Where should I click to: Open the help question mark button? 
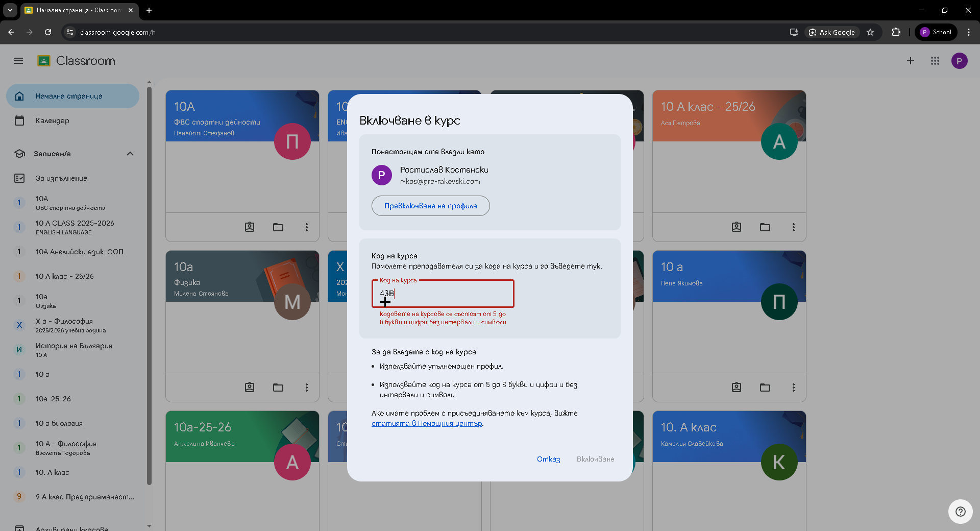click(x=961, y=512)
